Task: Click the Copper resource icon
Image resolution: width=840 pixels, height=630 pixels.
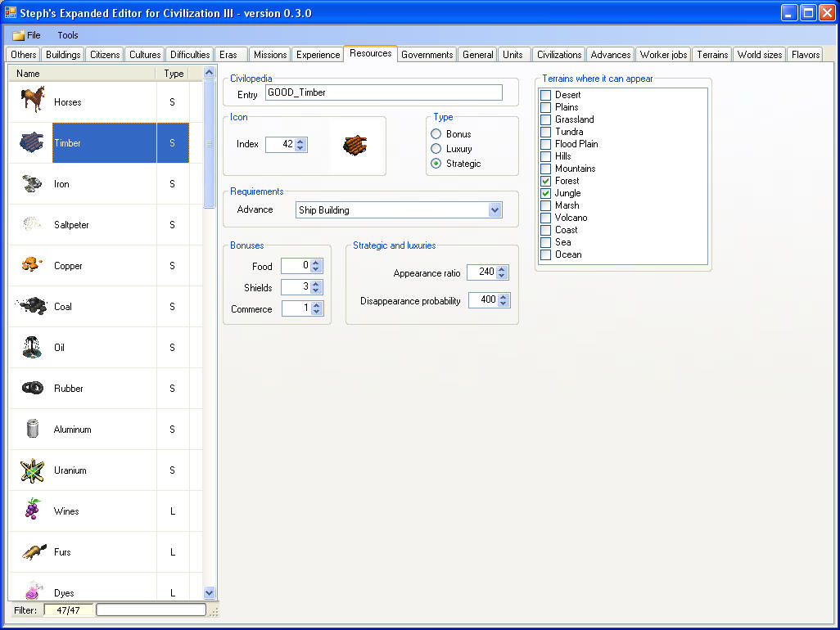Action: pos(32,264)
